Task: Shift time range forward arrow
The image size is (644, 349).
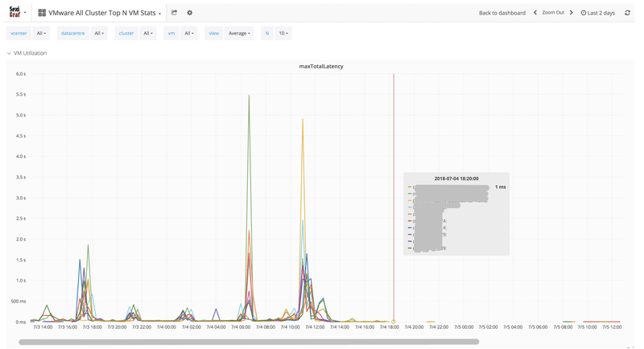Action: [x=571, y=13]
